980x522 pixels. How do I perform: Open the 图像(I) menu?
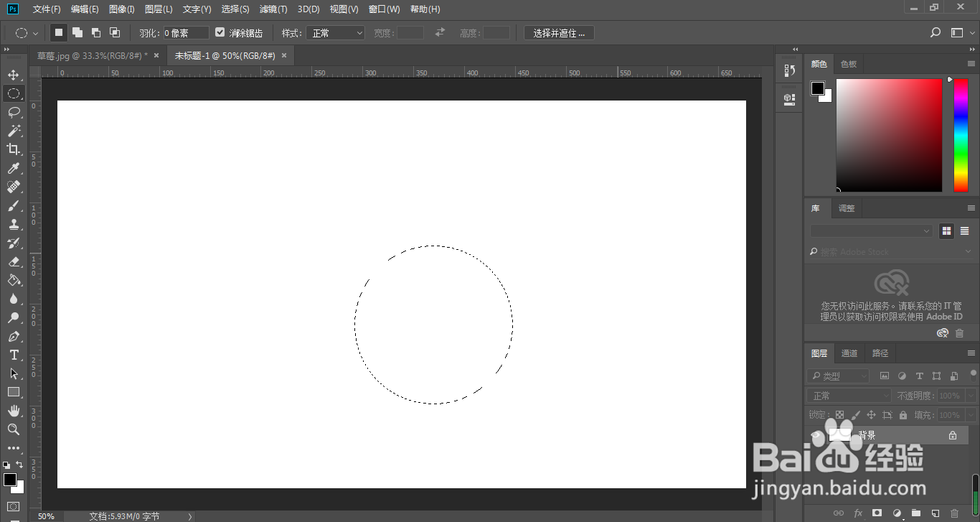point(122,9)
